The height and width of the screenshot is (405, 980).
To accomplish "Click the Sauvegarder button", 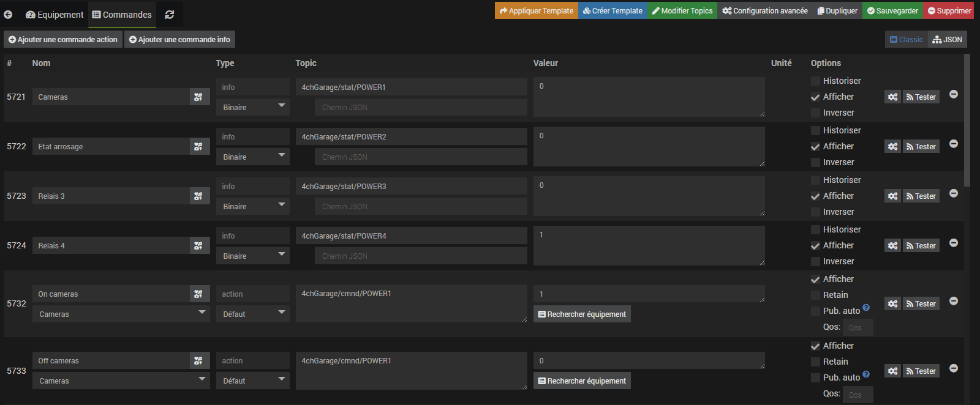I will click(892, 11).
